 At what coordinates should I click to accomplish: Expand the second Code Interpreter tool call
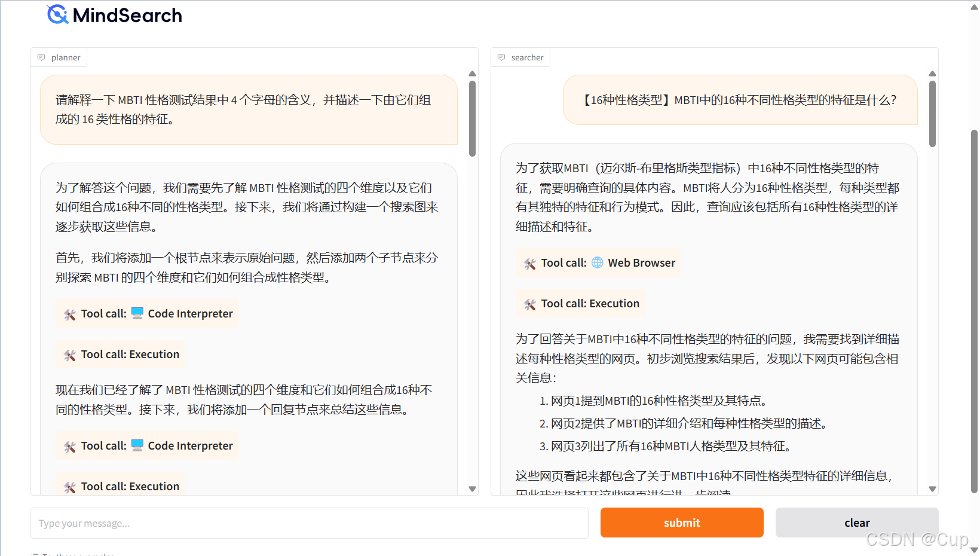point(147,445)
